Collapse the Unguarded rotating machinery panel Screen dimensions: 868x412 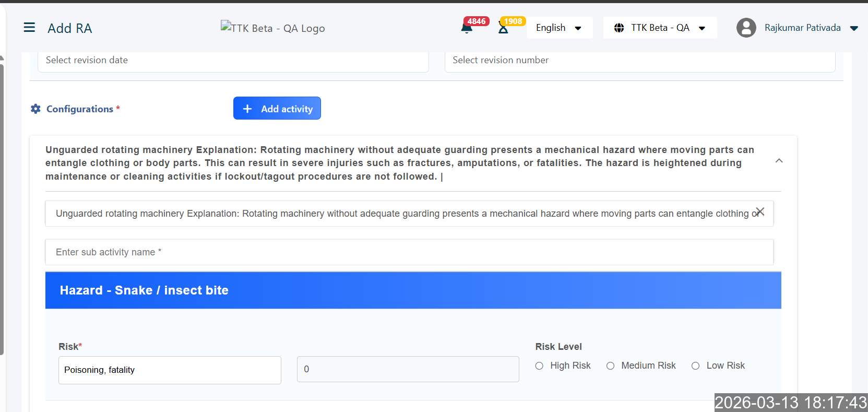[x=779, y=161]
